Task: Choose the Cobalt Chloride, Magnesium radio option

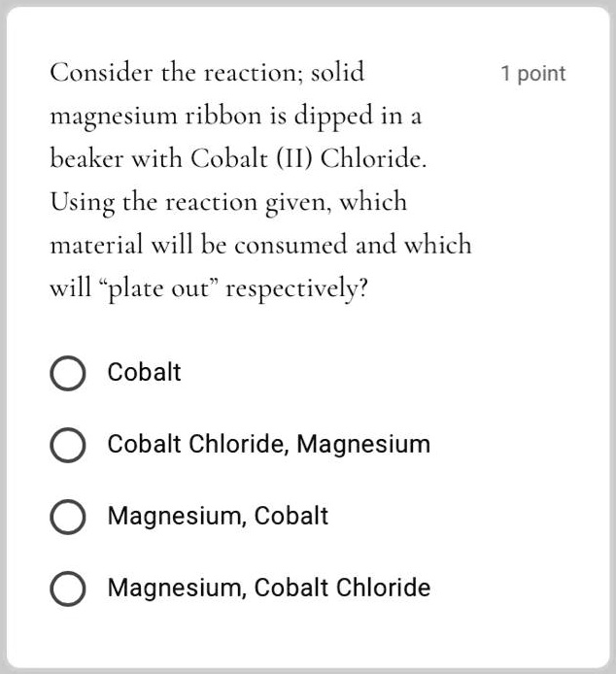Action: pyautogui.click(x=68, y=445)
